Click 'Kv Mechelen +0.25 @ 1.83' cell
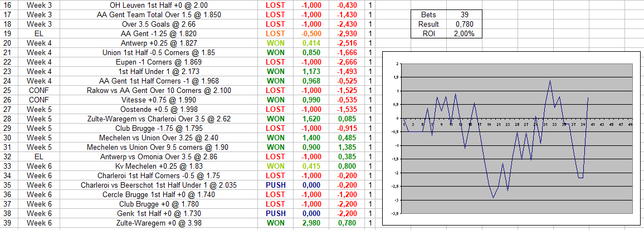 click(159, 166)
